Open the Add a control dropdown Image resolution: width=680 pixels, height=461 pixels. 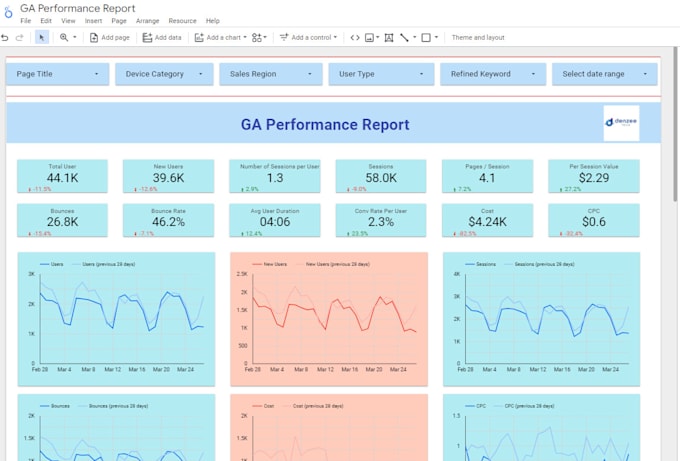click(308, 38)
